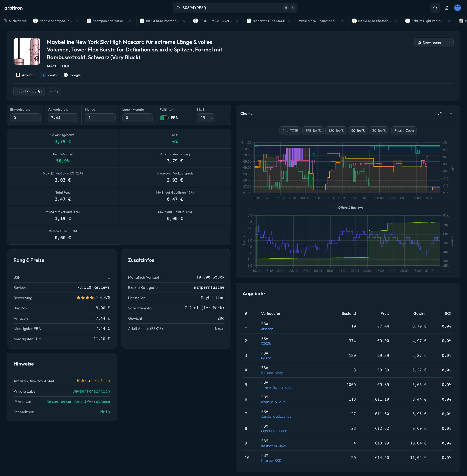Open the user avatar menu

tap(457, 8)
